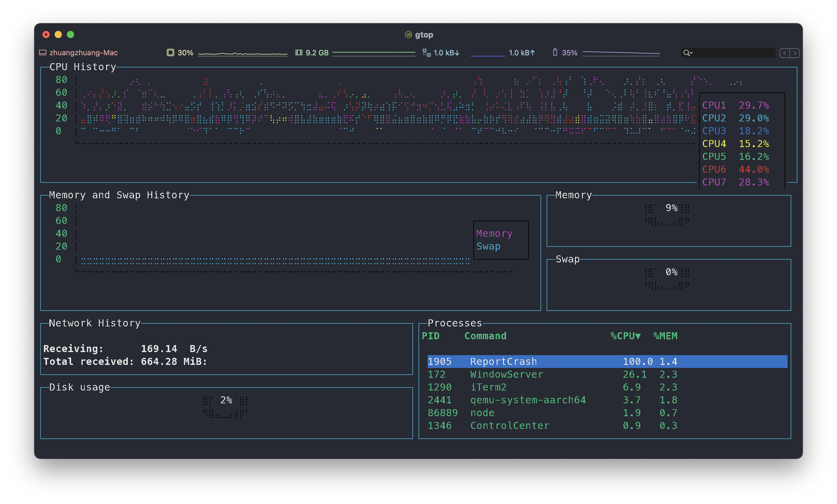
Task: Click the battery level sparkline graph
Action: pos(621,53)
